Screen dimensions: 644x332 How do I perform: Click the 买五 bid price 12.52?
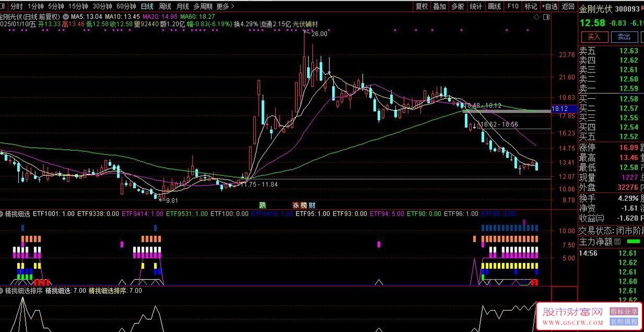[628, 136]
